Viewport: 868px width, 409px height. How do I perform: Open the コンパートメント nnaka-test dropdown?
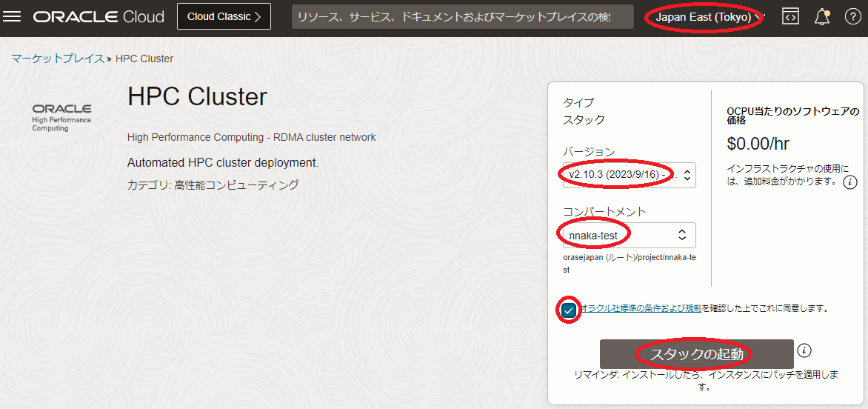pos(629,235)
